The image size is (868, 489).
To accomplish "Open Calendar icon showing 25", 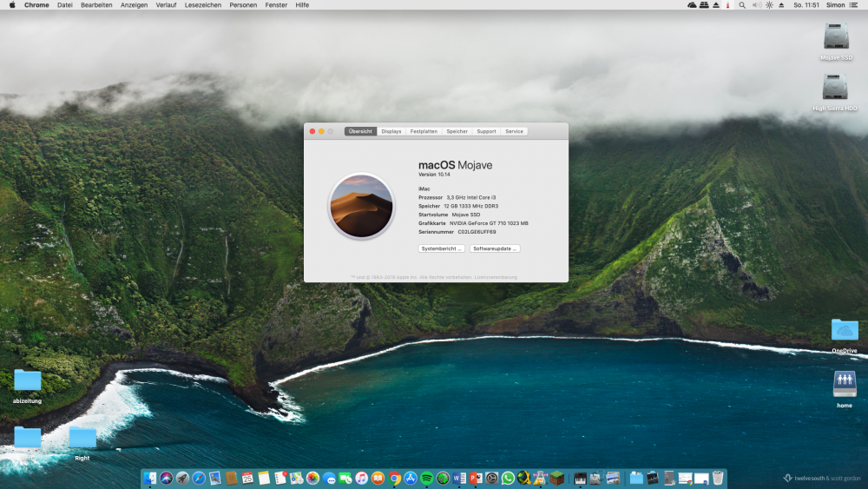I will pos(247,478).
